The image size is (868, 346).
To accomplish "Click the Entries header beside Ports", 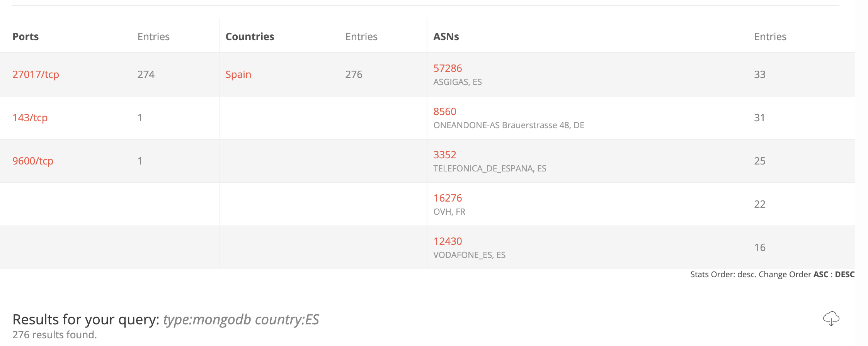I will click(153, 37).
